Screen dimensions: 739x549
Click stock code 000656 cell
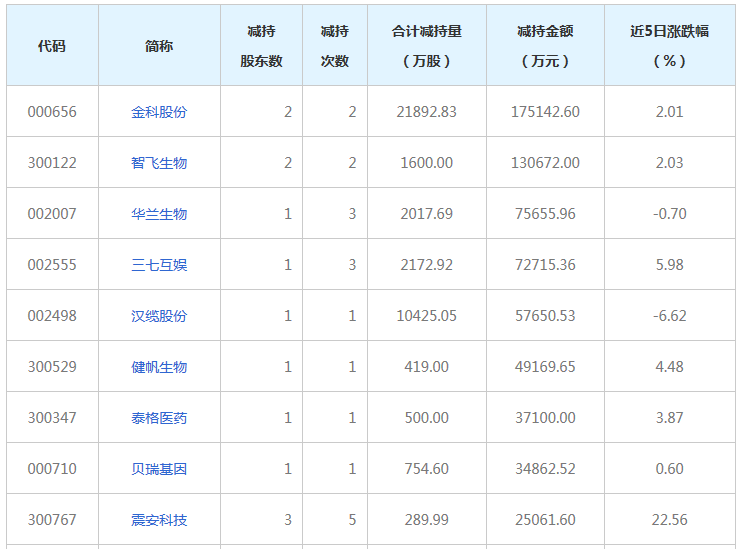pos(52,112)
